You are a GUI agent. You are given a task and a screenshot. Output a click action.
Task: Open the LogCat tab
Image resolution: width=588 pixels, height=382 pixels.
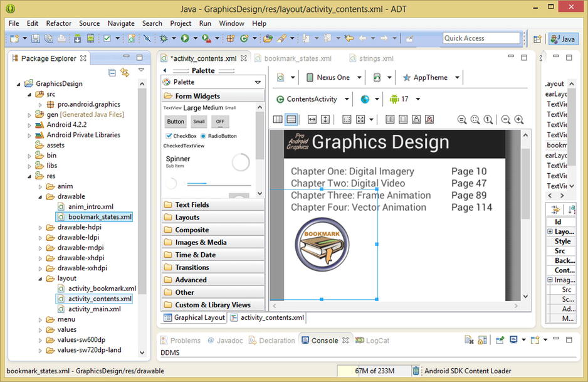pyautogui.click(x=373, y=341)
